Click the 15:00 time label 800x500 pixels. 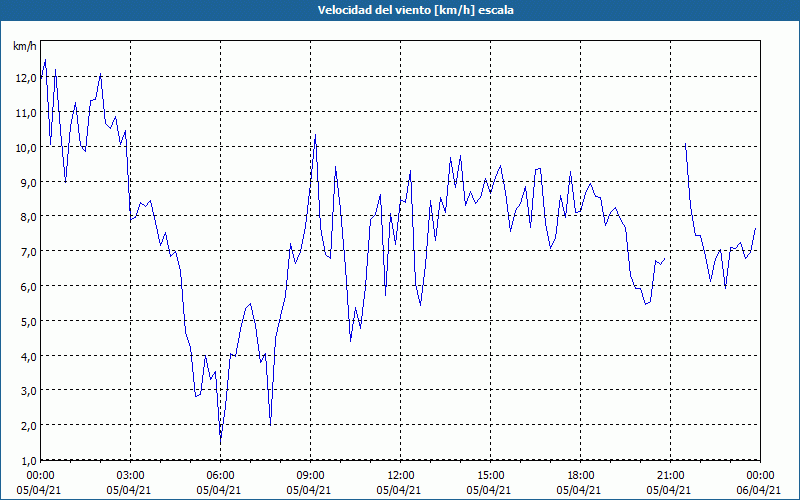(x=490, y=476)
